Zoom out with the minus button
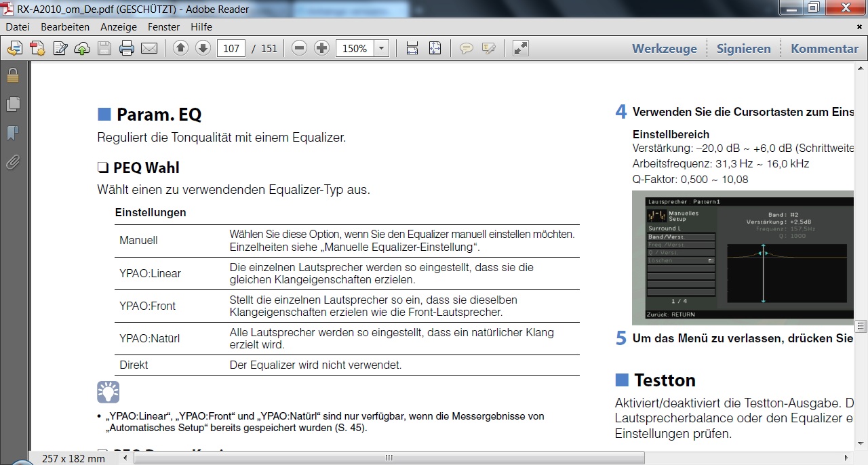This screenshot has width=868, height=465. click(300, 48)
